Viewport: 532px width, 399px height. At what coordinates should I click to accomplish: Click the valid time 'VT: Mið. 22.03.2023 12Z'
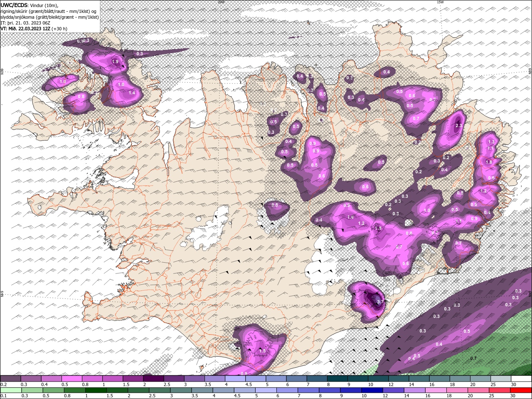(25, 29)
